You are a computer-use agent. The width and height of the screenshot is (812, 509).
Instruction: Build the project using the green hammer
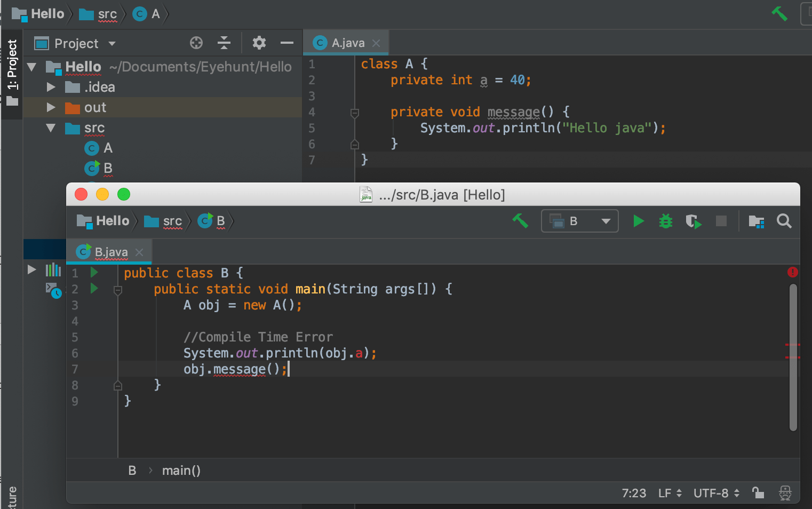[x=520, y=220]
